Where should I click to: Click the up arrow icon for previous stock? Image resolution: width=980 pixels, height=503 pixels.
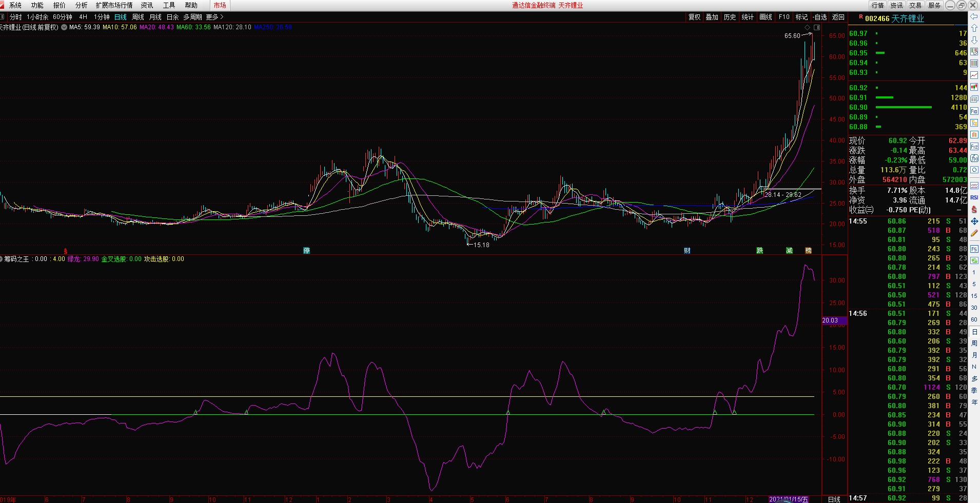pos(974,29)
